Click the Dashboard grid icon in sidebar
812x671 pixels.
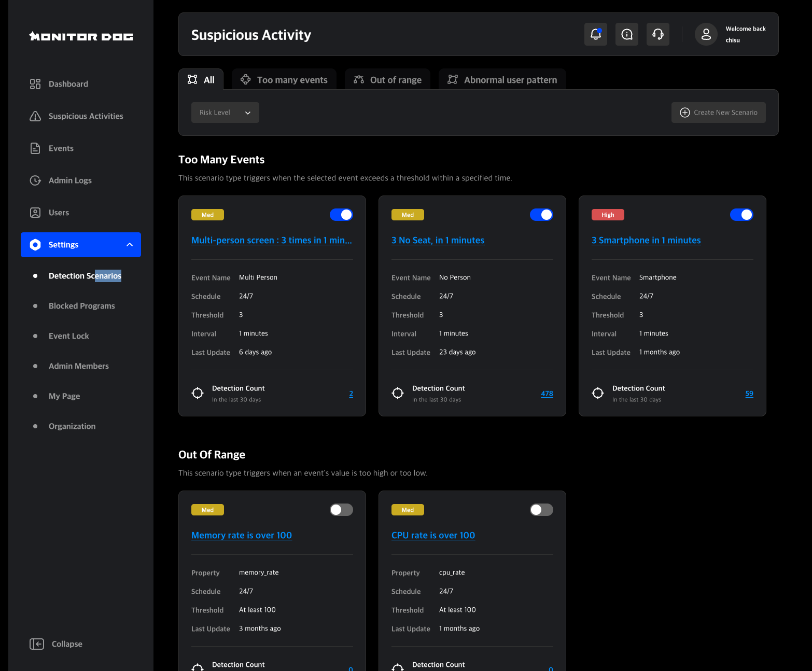coord(35,84)
